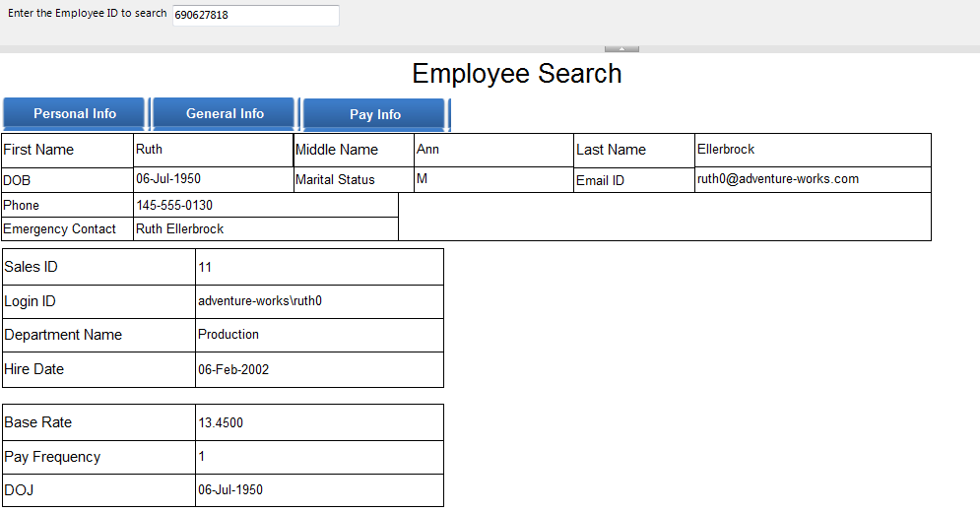Click the Login ID label cell
Viewport: 980px width, 512px height.
point(98,301)
